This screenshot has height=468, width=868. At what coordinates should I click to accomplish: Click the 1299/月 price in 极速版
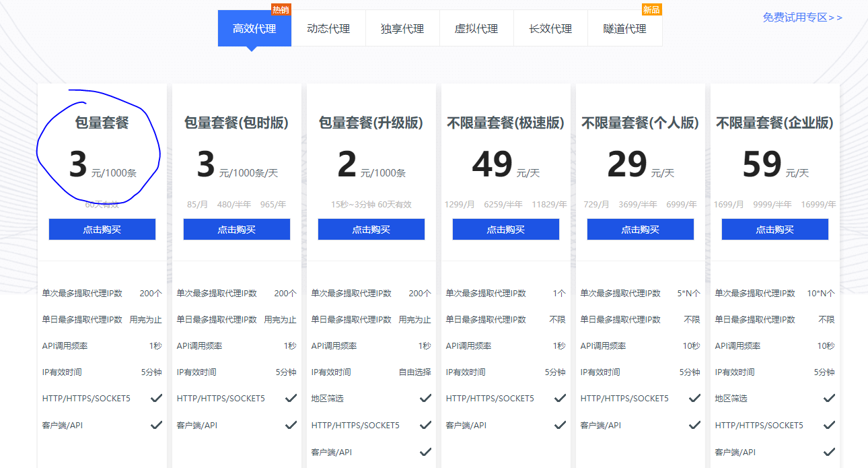pyautogui.click(x=460, y=204)
